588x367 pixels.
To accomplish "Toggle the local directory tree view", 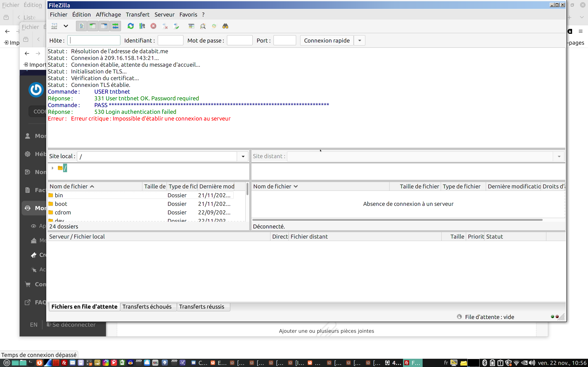I will (93, 26).
